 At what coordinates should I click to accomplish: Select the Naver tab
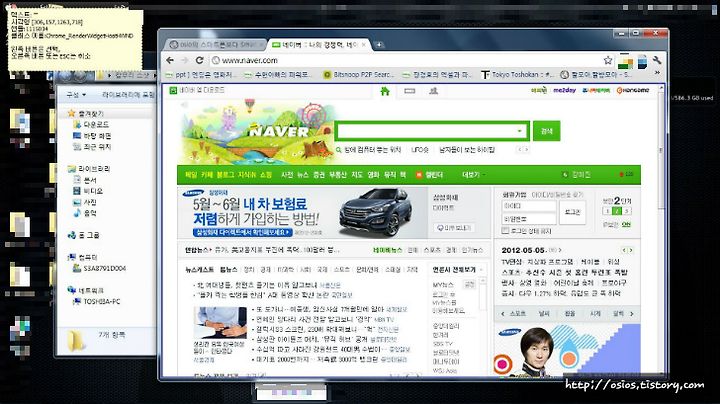(320, 45)
